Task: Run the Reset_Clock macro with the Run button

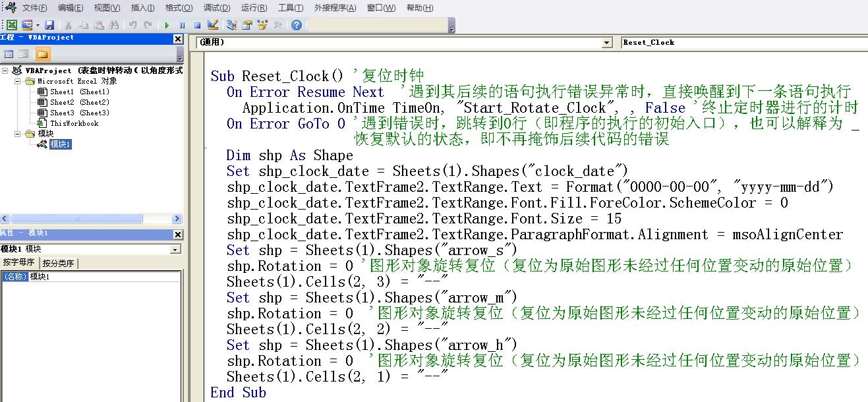Action: [x=167, y=26]
